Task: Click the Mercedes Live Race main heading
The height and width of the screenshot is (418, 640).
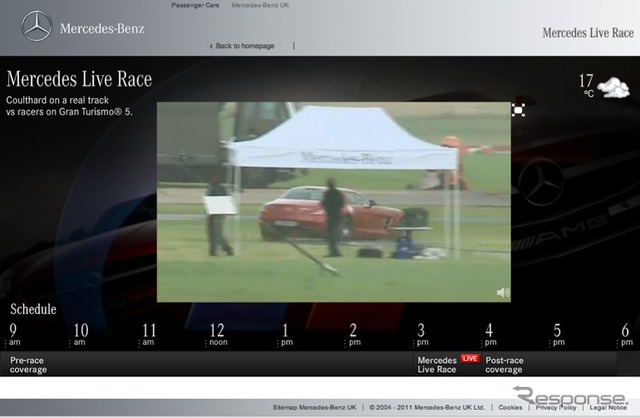Action: (x=79, y=79)
